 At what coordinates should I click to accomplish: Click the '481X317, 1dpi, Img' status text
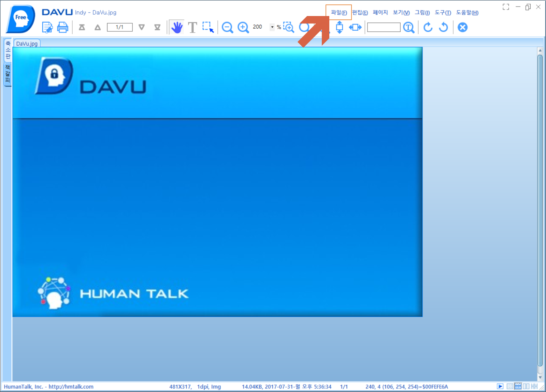(195, 387)
